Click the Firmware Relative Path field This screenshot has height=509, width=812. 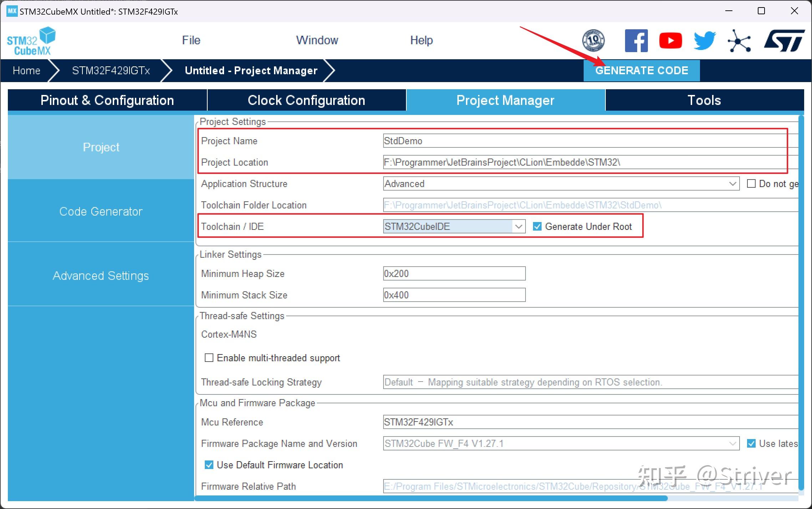pos(590,486)
